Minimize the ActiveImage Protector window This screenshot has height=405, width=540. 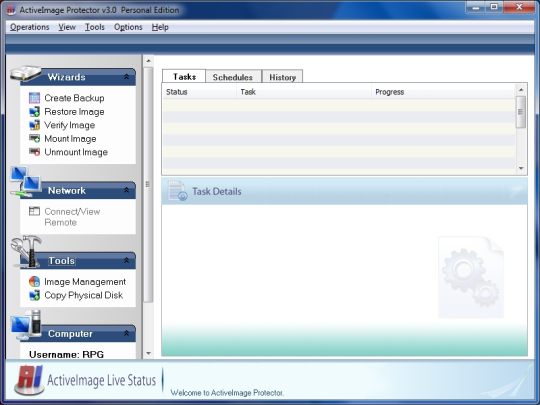coord(476,7)
